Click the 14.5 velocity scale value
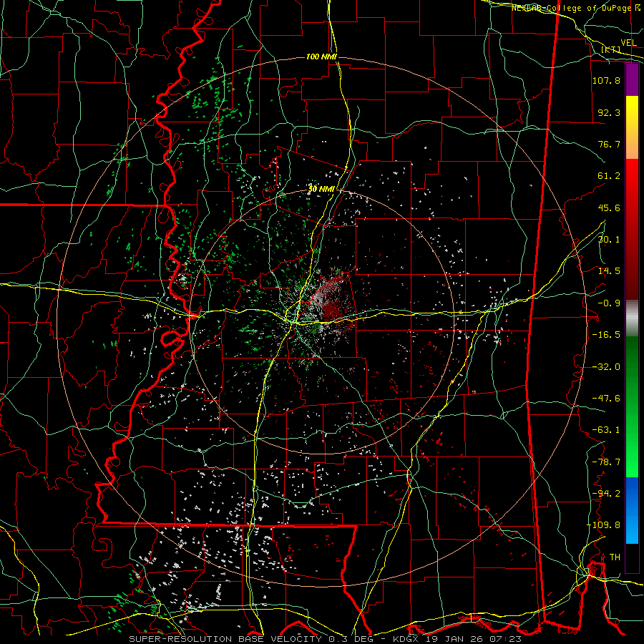The height and width of the screenshot is (644, 644). [x=609, y=271]
